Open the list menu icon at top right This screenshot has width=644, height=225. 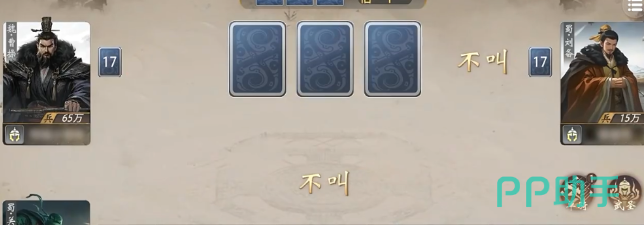(x=635, y=6)
